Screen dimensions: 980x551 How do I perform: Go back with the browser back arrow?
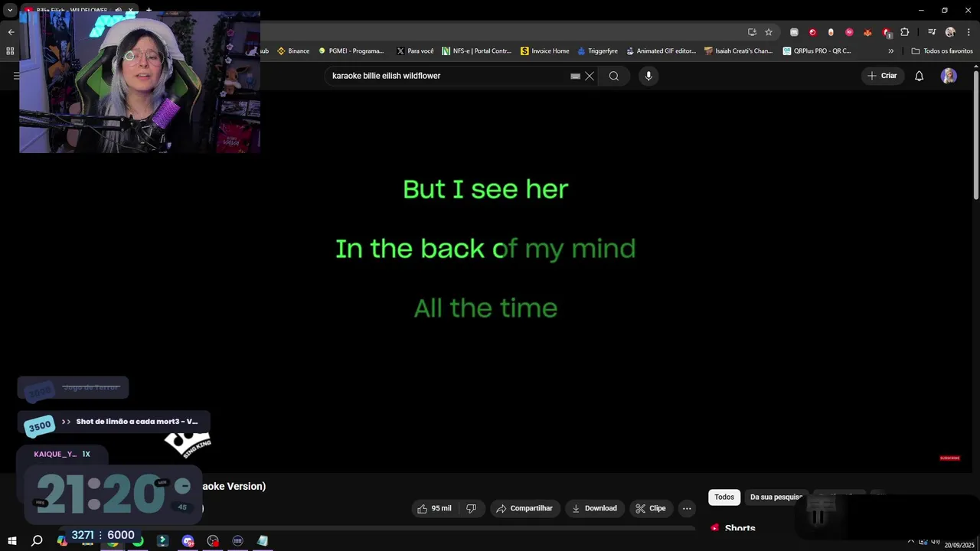pos(11,32)
